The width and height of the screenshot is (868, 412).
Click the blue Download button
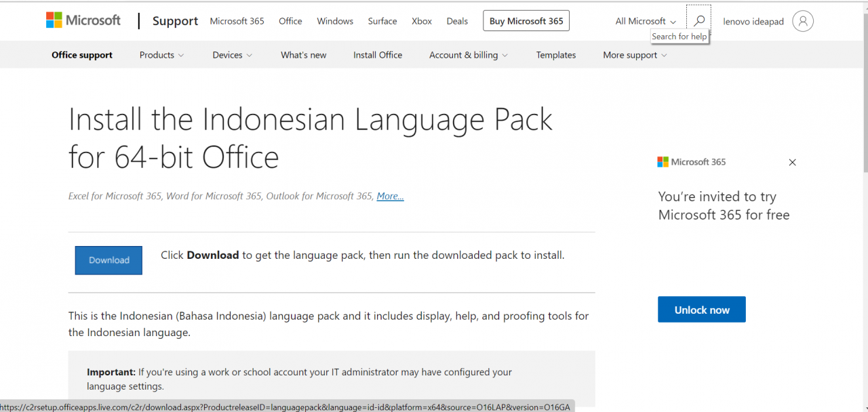[108, 260]
